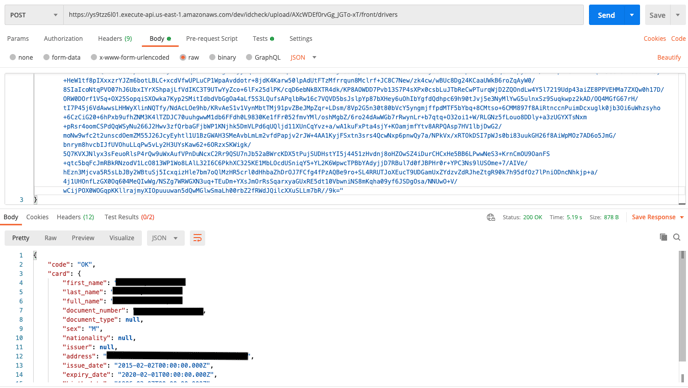The width and height of the screenshot is (688, 388).
Task: Open the Code link at top right
Action: pos(678,39)
